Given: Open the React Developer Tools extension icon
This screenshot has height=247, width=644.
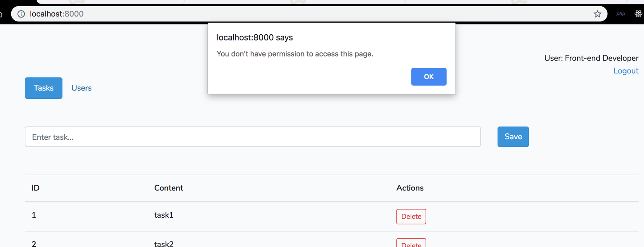Looking at the screenshot, I should click(638, 14).
